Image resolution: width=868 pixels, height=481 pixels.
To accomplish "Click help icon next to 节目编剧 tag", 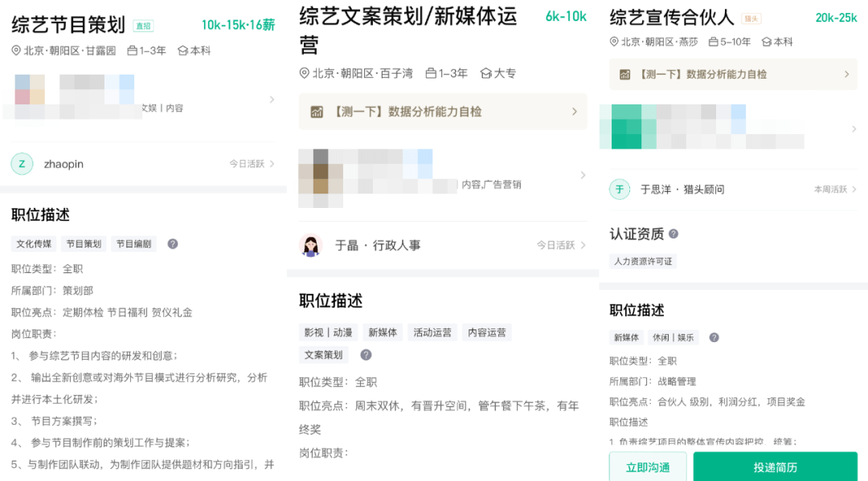I will pyautogui.click(x=173, y=244).
